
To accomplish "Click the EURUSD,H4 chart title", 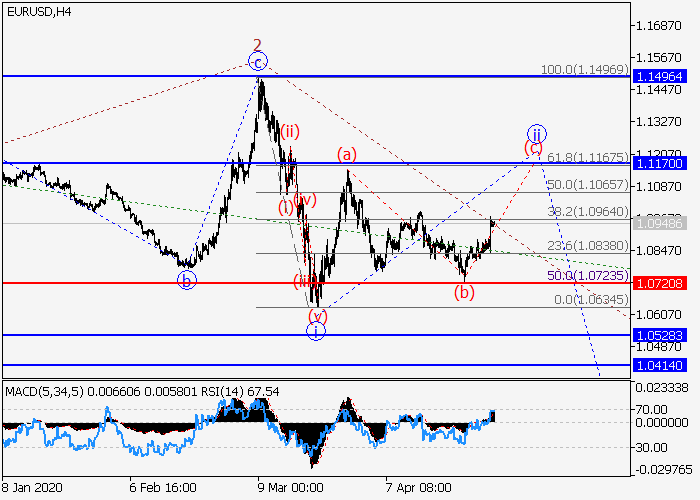I will pyautogui.click(x=37, y=11).
